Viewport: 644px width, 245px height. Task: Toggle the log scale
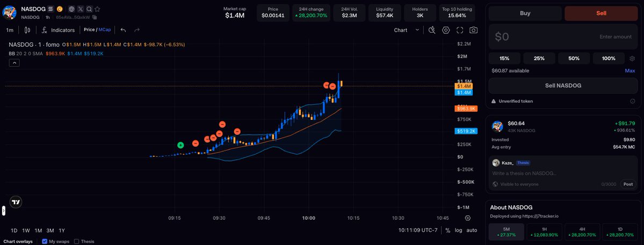coord(458,230)
